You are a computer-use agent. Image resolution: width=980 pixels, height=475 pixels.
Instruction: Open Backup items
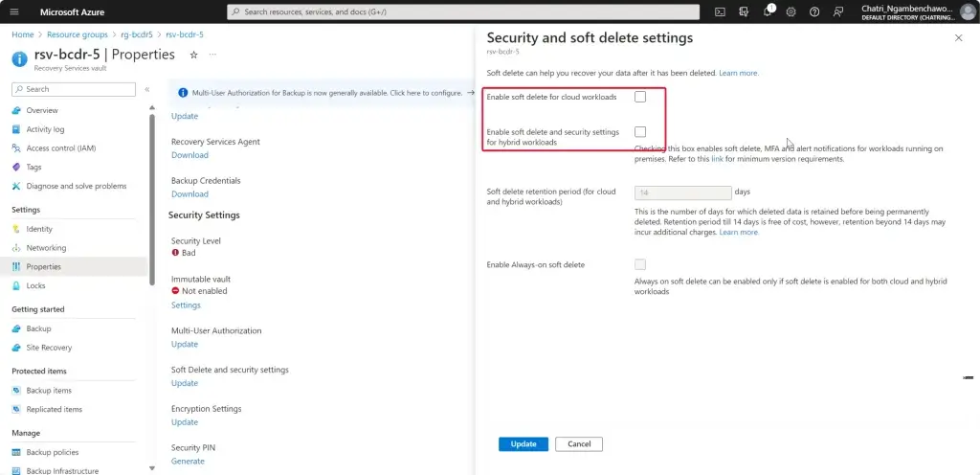tap(49, 390)
